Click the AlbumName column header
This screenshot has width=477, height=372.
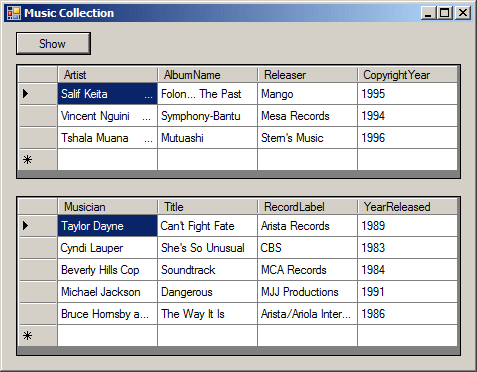[x=207, y=75]
